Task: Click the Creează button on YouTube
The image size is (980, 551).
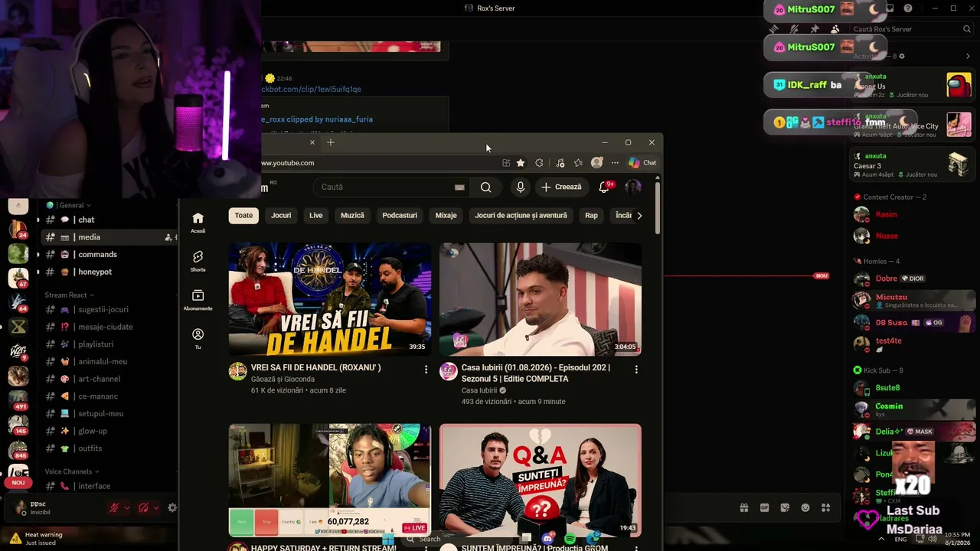Action: point(561,187)
